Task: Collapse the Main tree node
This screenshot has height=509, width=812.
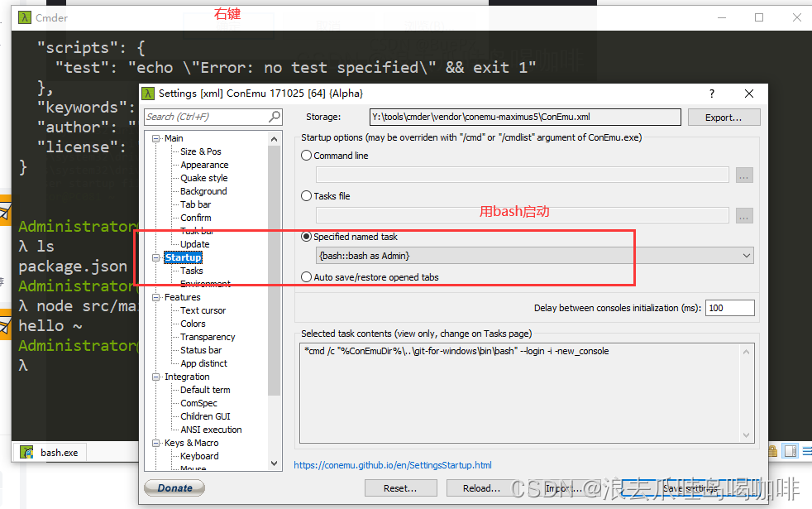Action: tap(155, 138)
